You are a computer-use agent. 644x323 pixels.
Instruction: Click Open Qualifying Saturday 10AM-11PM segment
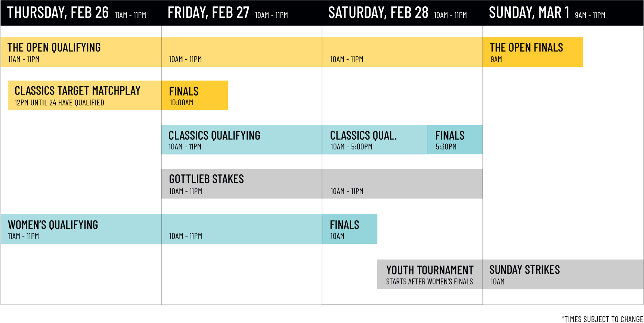tap(402, 52)
